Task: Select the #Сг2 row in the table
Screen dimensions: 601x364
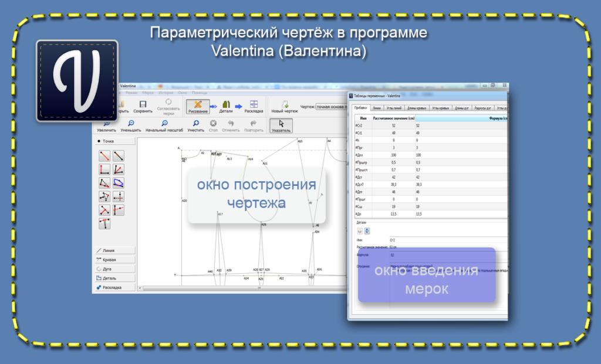Action: 431,125
